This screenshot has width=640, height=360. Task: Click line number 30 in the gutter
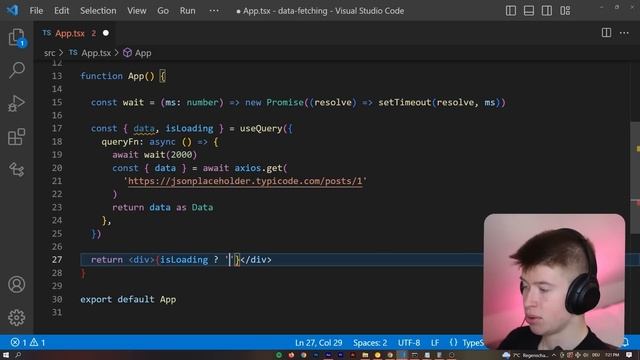coord(57,299)
